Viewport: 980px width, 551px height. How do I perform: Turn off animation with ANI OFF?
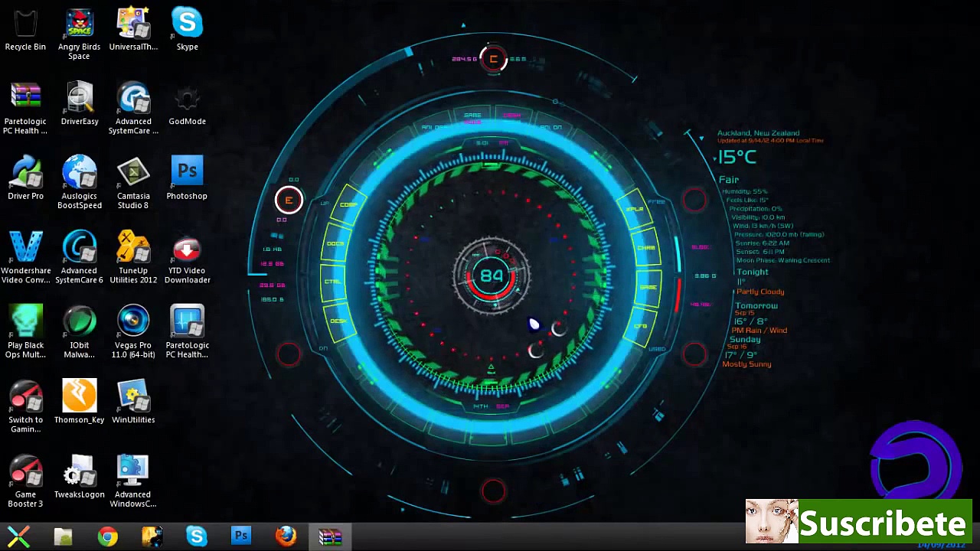[434, 127]
